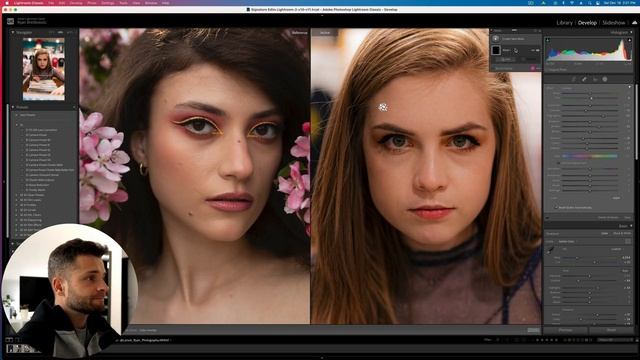Screen dimensions: 640x360
Task: Toggle Use Fine Adjustment checkbox
Action: click(x=559, y=163)
